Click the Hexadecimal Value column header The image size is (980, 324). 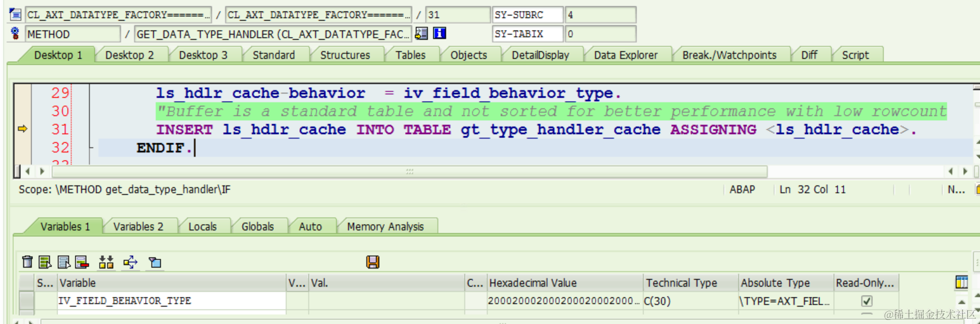(565, 282)
